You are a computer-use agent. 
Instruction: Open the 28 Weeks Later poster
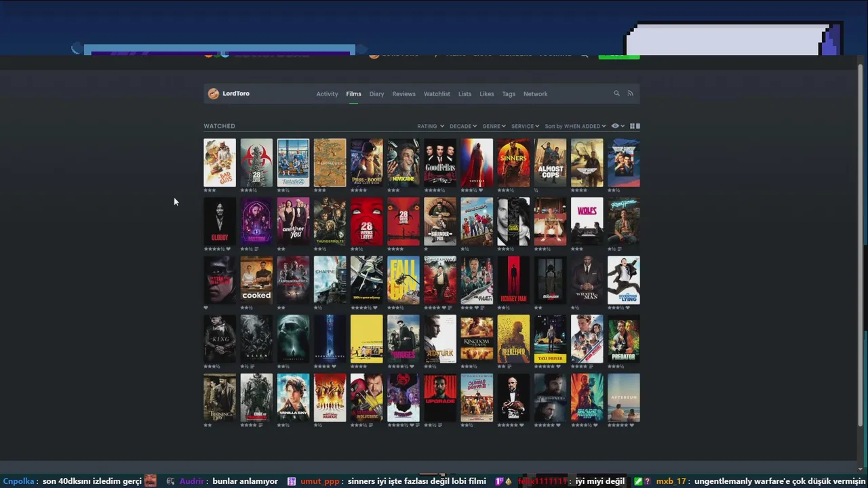[x=366, y=222]
